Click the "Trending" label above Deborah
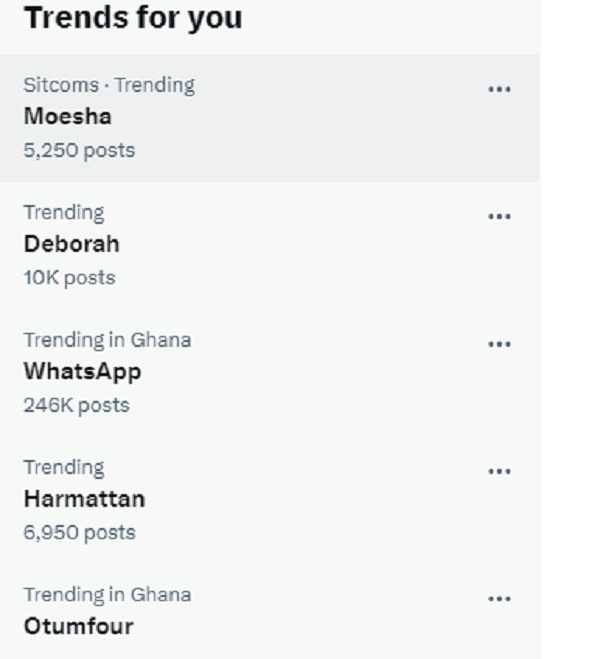The height and width of the screenshot is (659, 600). pyautogui.click(x=63, y=212)
